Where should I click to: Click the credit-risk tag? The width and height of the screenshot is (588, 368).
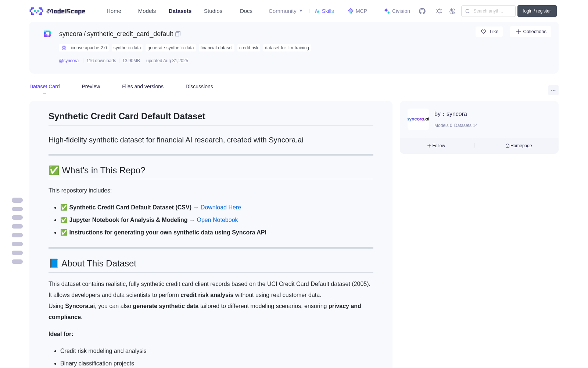[249, 48]
